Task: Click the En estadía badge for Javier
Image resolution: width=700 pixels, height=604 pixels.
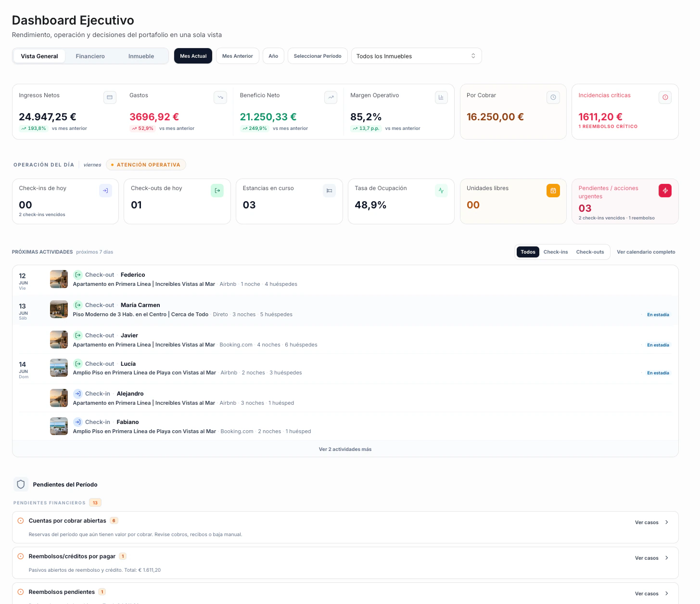Action: [x=658, y=345]
